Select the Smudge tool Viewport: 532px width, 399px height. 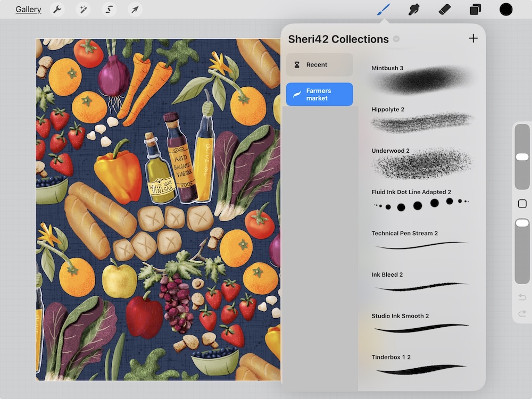pyautogui.click(x=414, y=10)
